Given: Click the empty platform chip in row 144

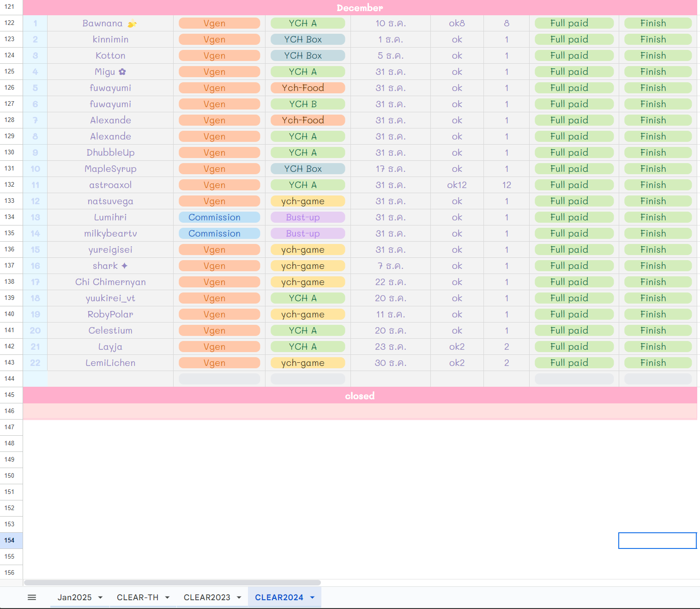Looking at the screenshot, I should pos(219,379).
